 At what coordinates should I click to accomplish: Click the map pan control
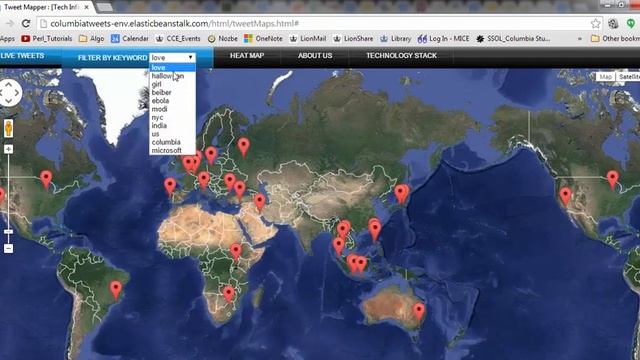(x=9, y=93)
